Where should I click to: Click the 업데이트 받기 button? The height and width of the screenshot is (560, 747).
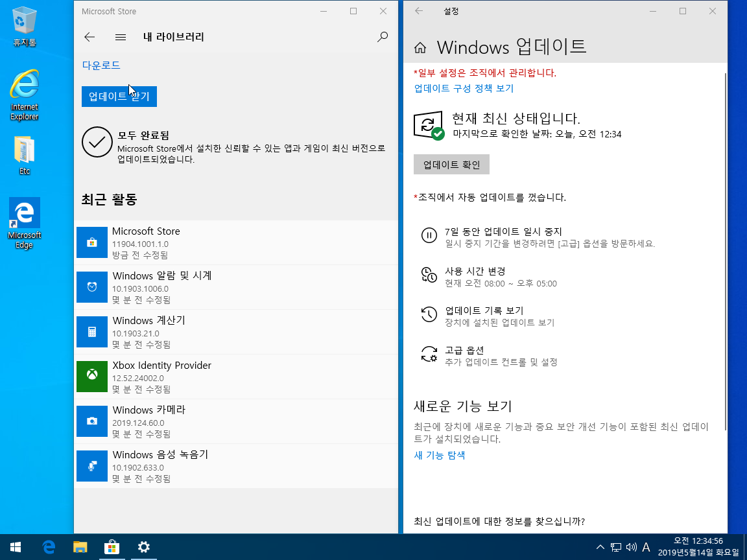point(119,97)
